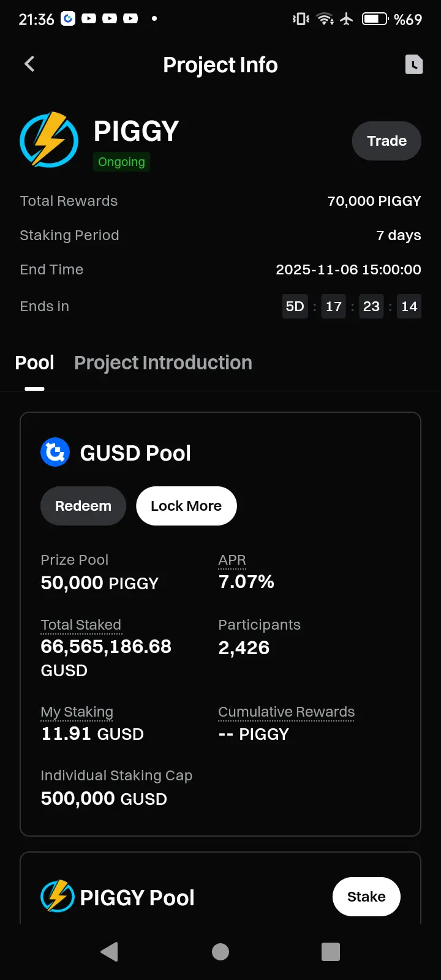
Task: Tap the Redeem button
Action: click(x=83, y=506)
